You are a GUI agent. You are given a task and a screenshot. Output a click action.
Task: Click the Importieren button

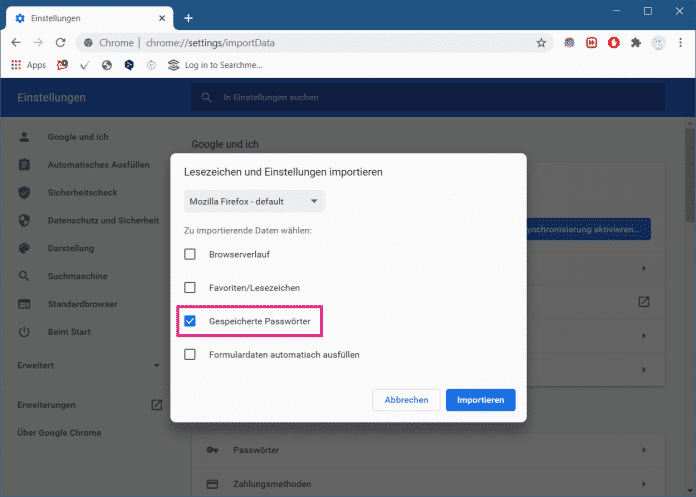480,400
